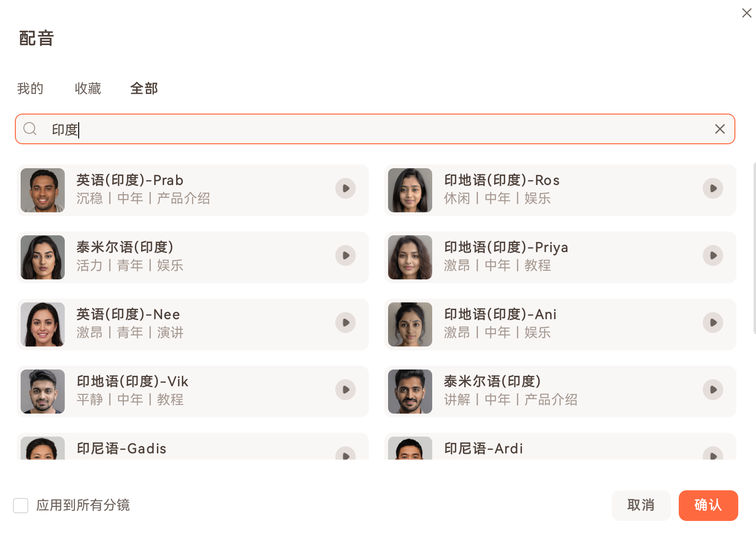This screenshot has width=756, height=543.
Task: Play preview for 印地语(印度)-Vik voice
Action: coord(345,390)
